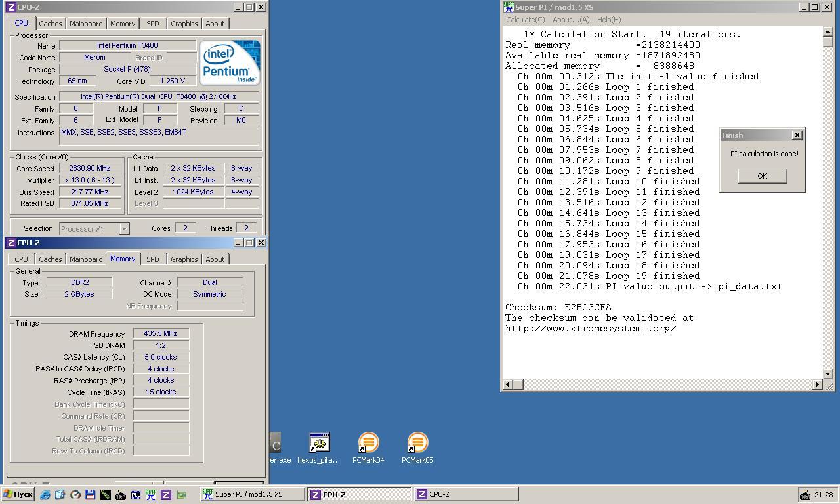Click the taskbar clock showing 21:28
Image resolution: width=840 pixels, height=504 pixels.
[x=823, y=495]
